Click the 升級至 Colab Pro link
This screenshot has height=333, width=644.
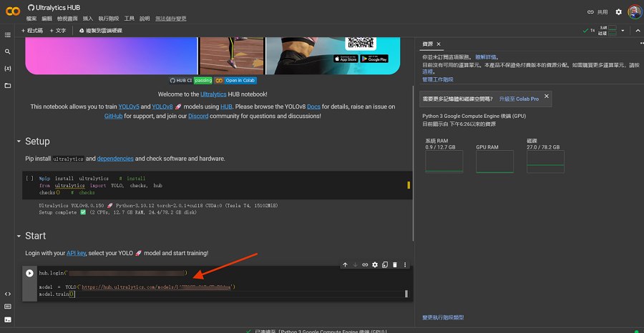click(x=519, y=98)
